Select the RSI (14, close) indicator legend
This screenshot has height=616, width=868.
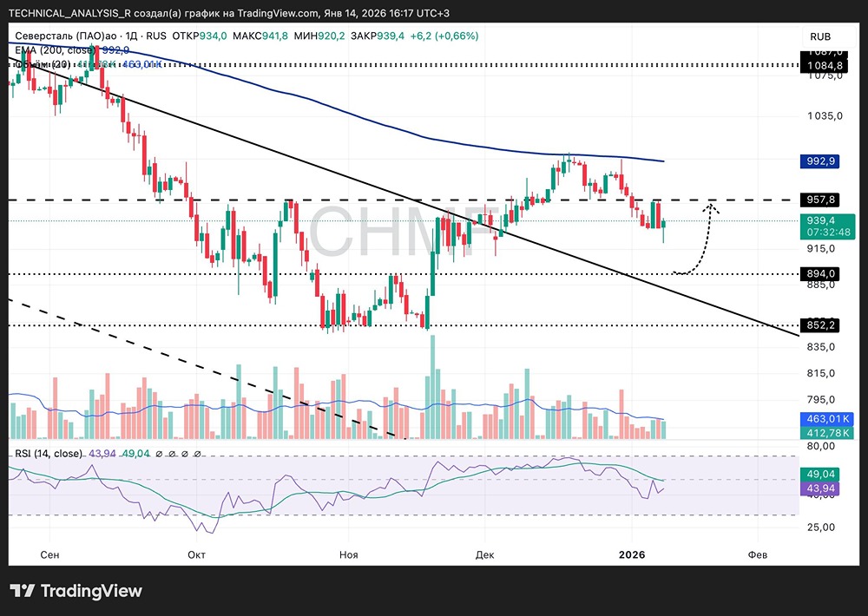[48, 454]
